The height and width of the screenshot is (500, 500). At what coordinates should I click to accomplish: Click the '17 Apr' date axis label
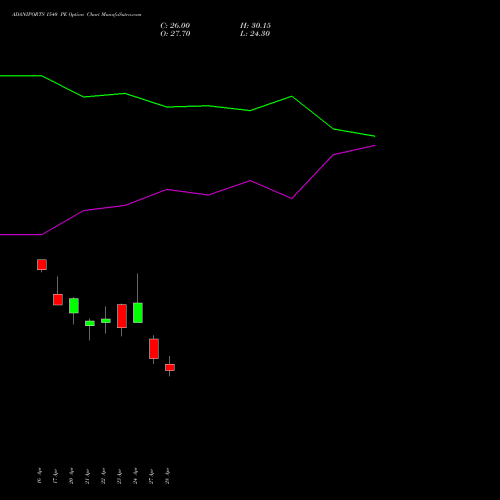point(55,476)
